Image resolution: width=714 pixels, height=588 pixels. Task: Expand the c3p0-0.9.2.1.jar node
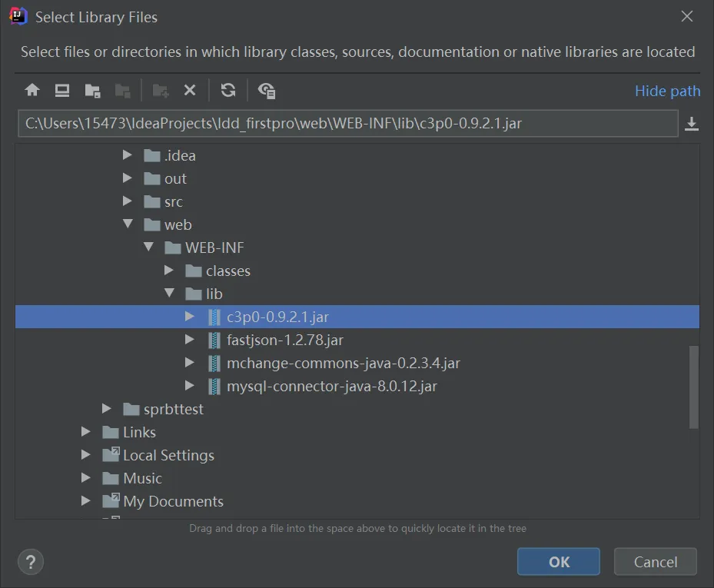190,317
